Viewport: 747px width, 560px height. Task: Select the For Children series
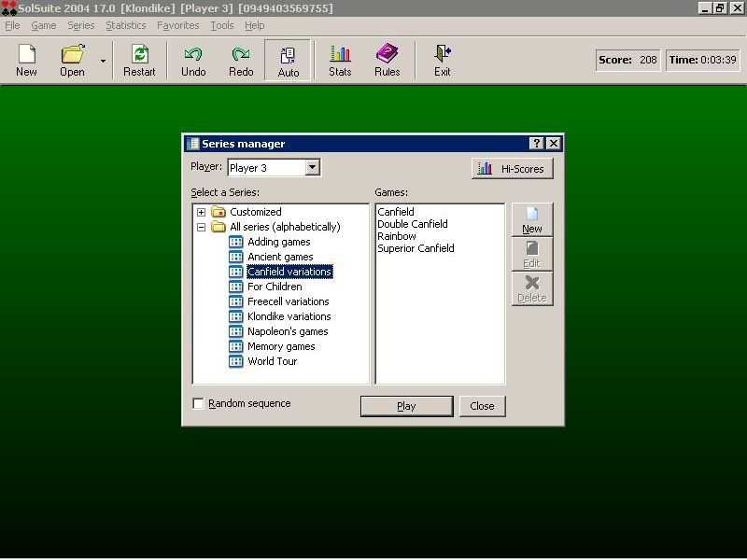[x=275, y=287]
